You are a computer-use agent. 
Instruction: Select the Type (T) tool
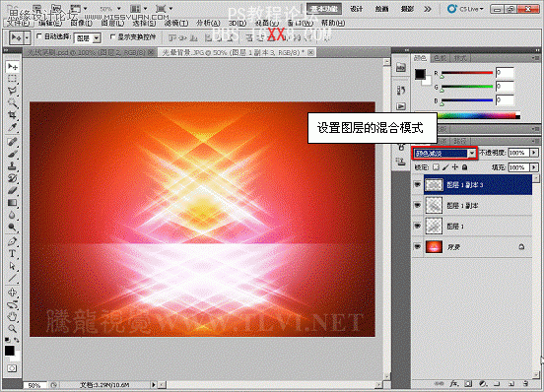coord(13,254)
